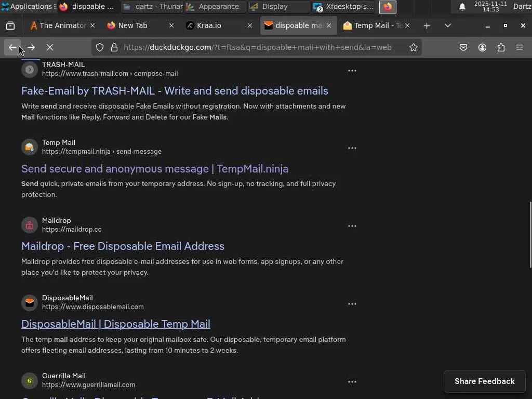Click the TRASH-MAIL site favicon

[x=30, y=69]
